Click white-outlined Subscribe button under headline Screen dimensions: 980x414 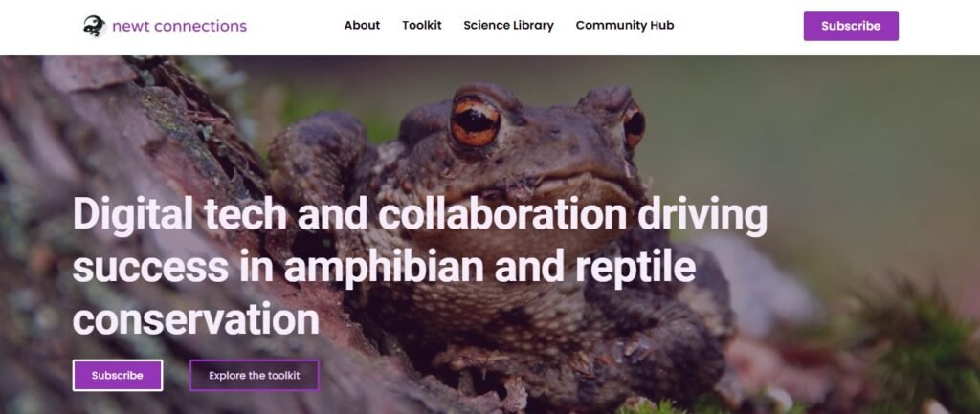pos(118,376)
